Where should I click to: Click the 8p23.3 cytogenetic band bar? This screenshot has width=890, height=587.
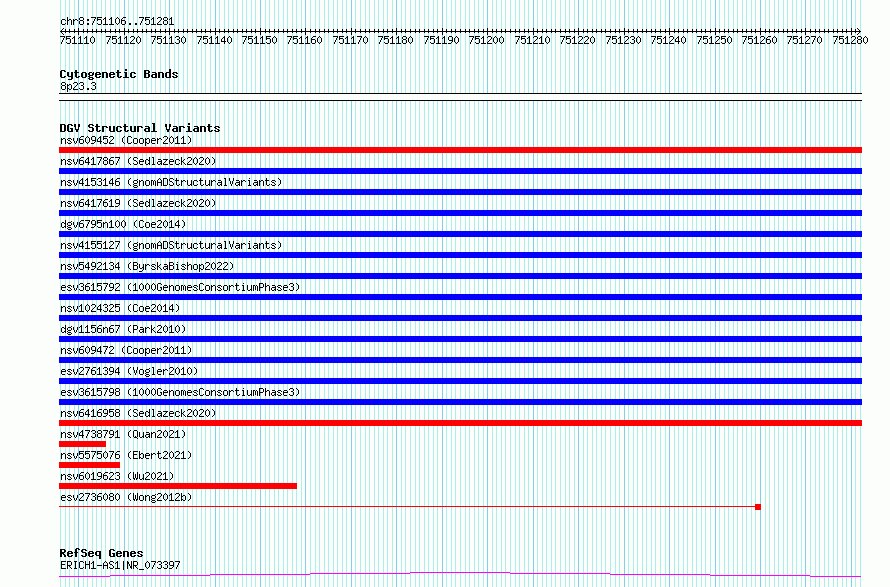460,97
